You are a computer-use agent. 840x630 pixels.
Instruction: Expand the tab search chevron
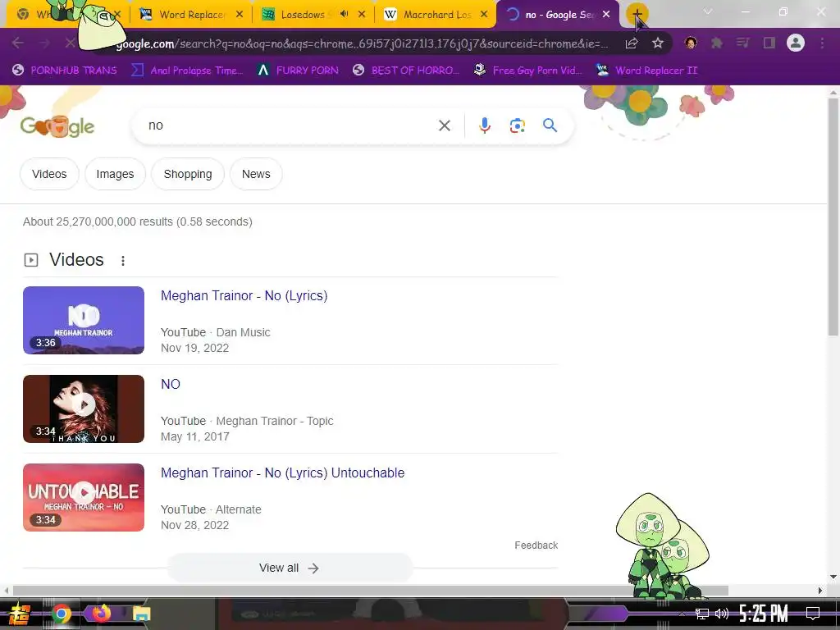tap(708, 11)
